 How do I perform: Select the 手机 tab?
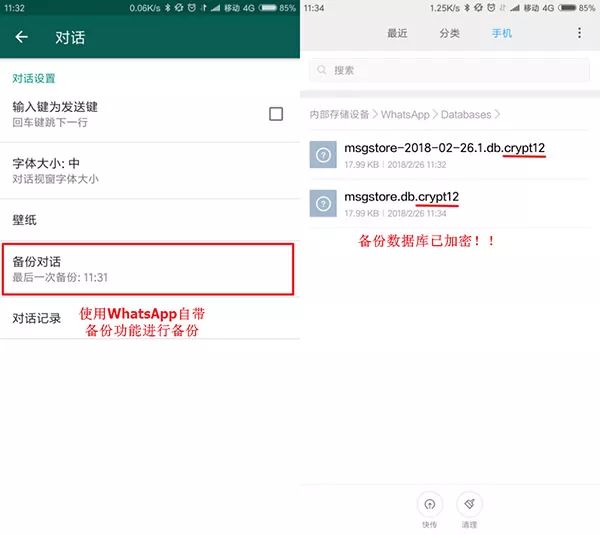click(502, 33)
